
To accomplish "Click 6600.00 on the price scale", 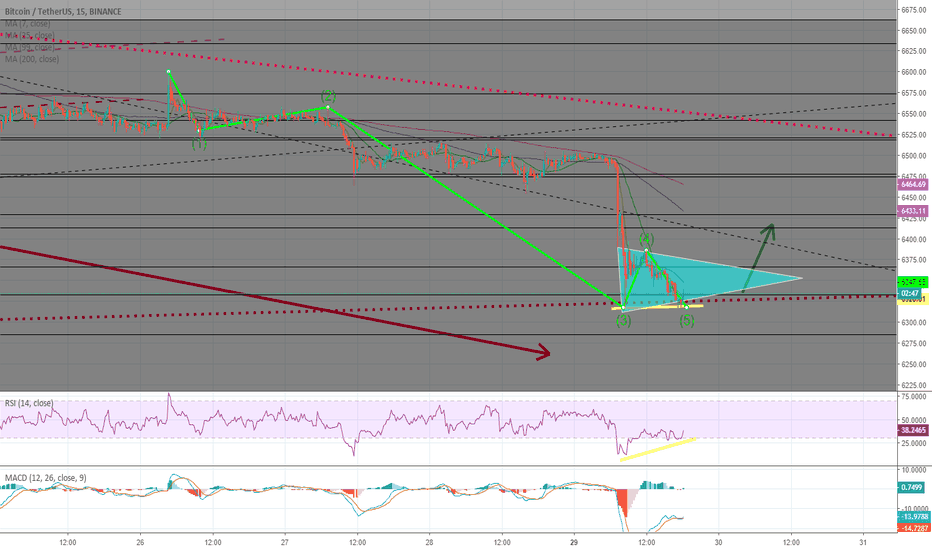I will 914,72.
